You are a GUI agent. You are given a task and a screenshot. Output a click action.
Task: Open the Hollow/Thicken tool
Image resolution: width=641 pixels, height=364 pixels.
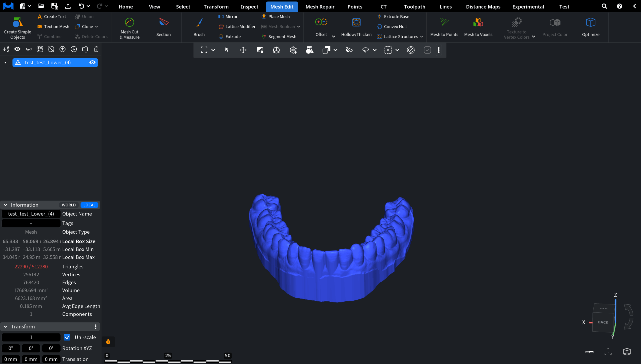point(356,28)
